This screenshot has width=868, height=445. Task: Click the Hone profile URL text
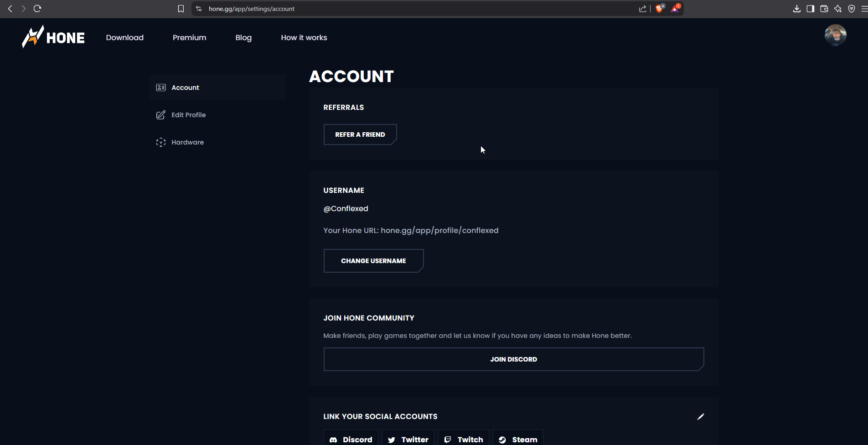click(x=439, y=230)
